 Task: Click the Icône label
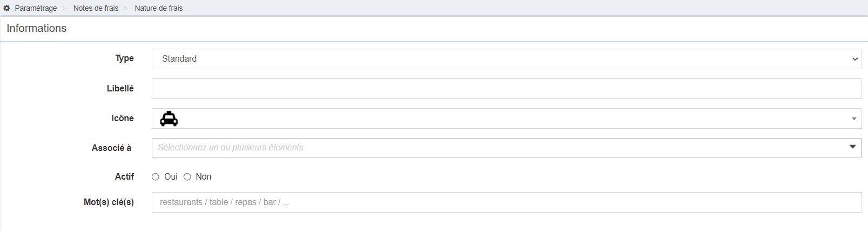point(123,118)
